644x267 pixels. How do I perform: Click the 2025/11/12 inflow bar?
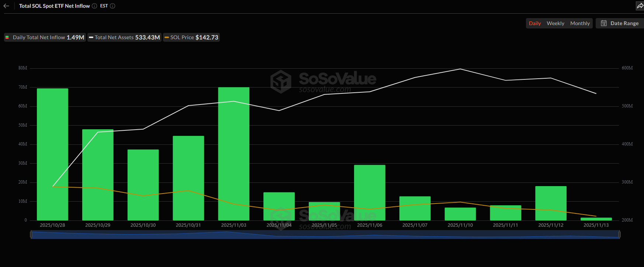(x=551, y=203)
